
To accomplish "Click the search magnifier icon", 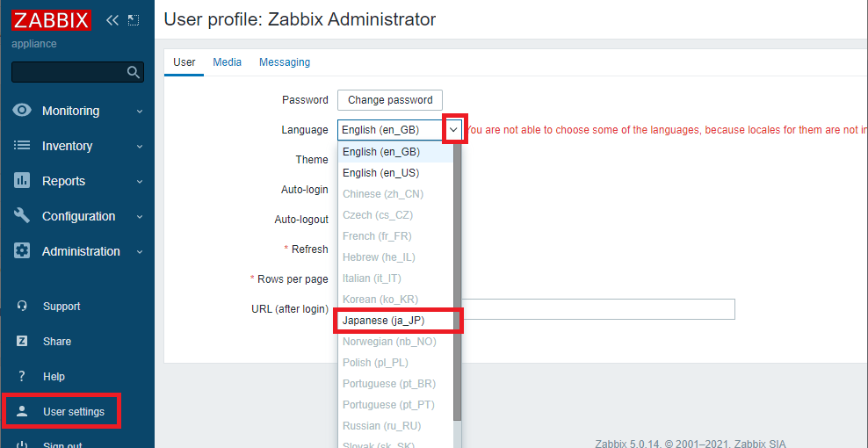I will click(x=134, y=72).
